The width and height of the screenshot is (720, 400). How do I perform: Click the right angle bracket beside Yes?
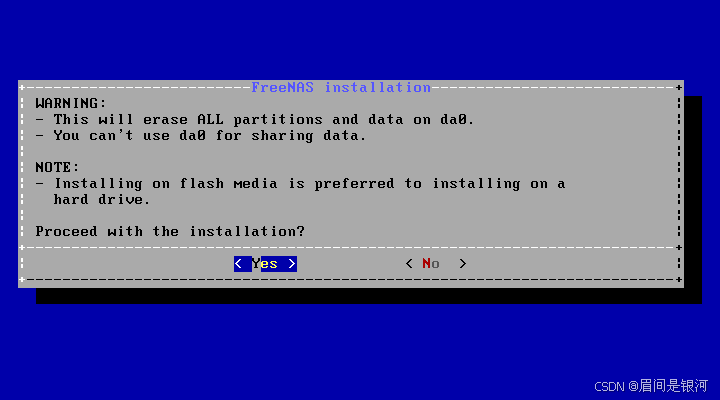point(292,264)
